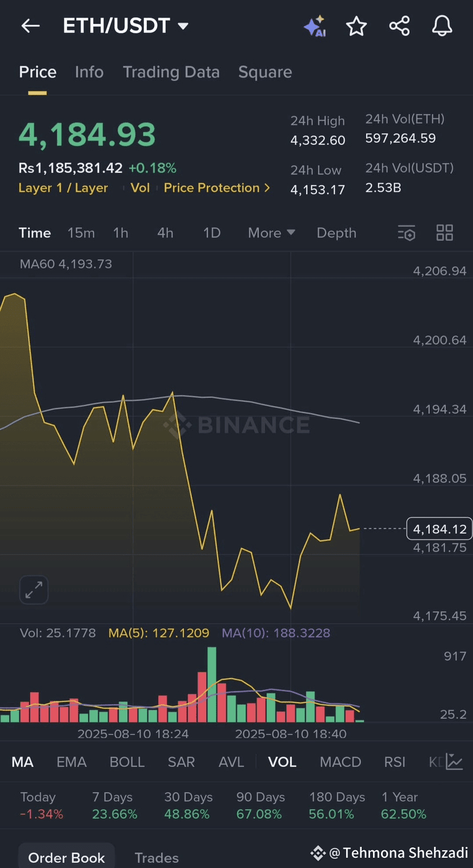Toggle the RSI sub-indicator

pyautogui.click(x=395, y=762)
